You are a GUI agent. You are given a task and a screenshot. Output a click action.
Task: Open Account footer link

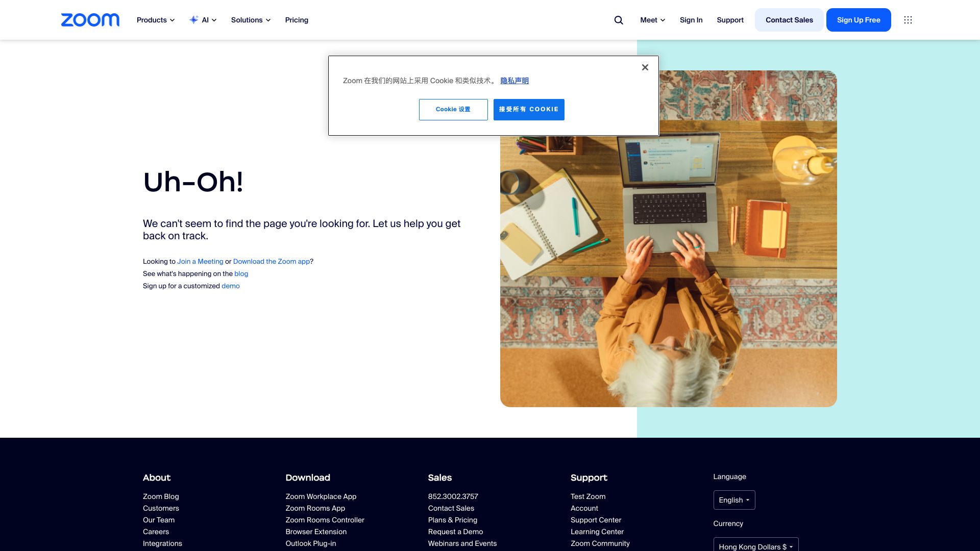[584, 508]
